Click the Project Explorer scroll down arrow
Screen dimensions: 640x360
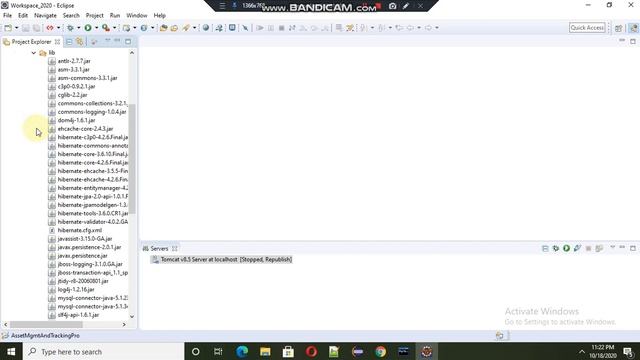(x=132, y=316)
